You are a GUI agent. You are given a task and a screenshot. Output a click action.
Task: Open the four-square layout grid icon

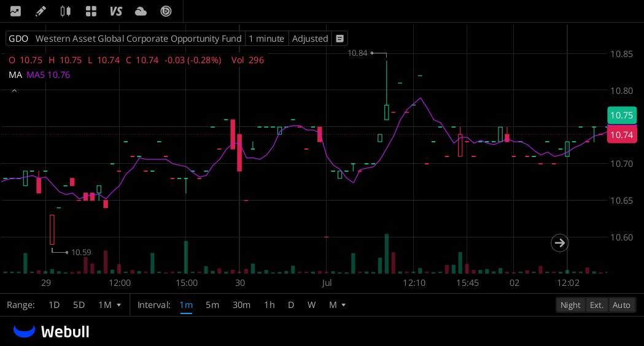pyautogui.click(x=91, y=11)
